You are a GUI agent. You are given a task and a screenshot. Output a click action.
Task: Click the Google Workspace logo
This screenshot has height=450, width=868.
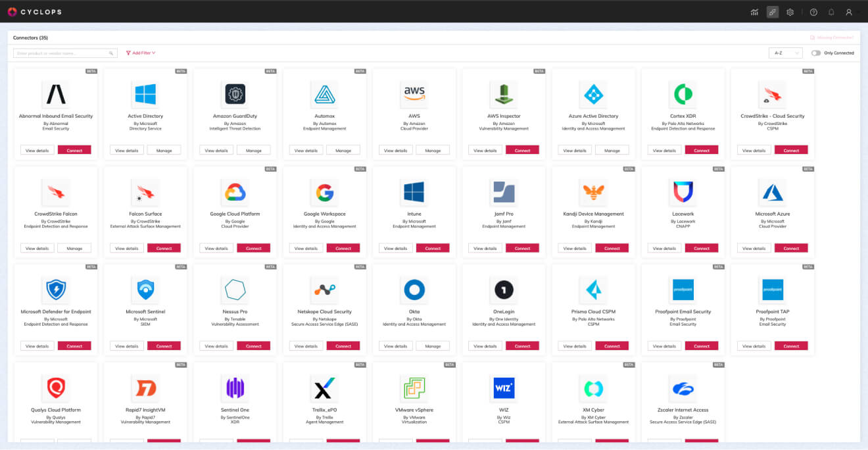coord(324,193)
